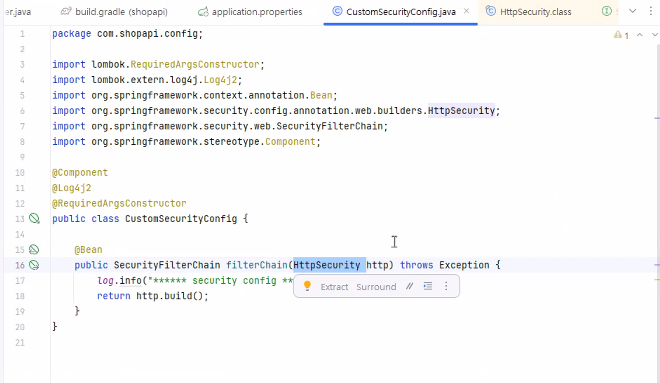This screenshot has height=383, width=660.
Task: Click the gutter bean icon on line 13
Action: pos(34,218)
